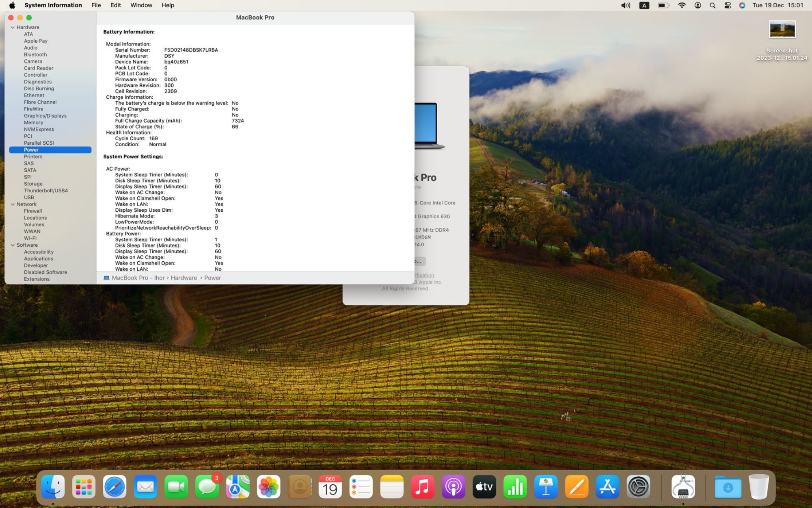Screen dimensions: 812x508
Task: Click Hardware in the path bar
Action: 184,278
